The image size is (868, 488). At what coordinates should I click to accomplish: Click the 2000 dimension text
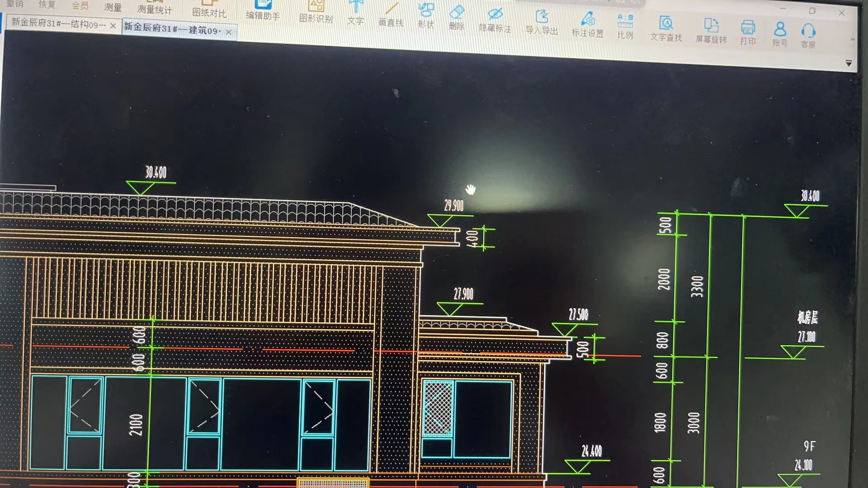664,279
